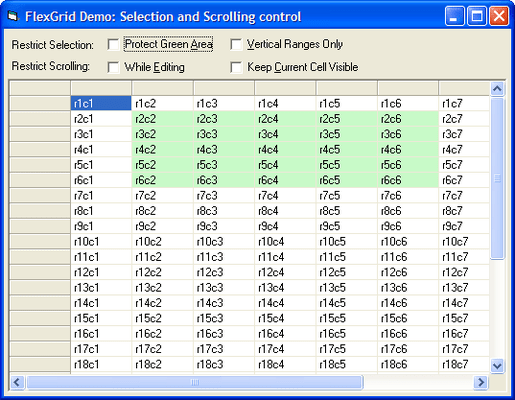The image size is (515, 400).
Task: Select cell r14c3
Action: tap(224, 303)
